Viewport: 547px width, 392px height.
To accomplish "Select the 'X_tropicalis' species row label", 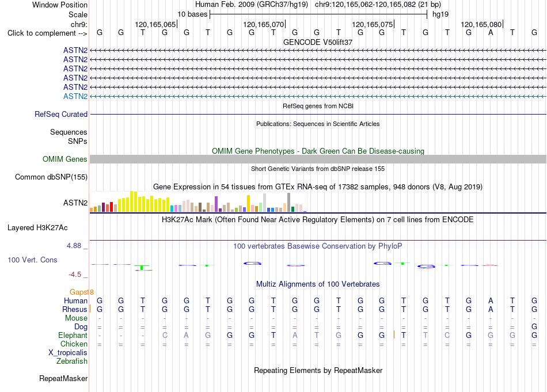I will (x=68, y=353).
